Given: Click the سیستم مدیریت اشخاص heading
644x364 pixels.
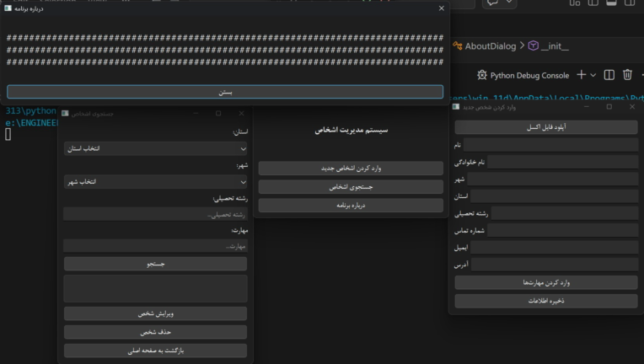Looking at the screenshot, I should [352, 130].
